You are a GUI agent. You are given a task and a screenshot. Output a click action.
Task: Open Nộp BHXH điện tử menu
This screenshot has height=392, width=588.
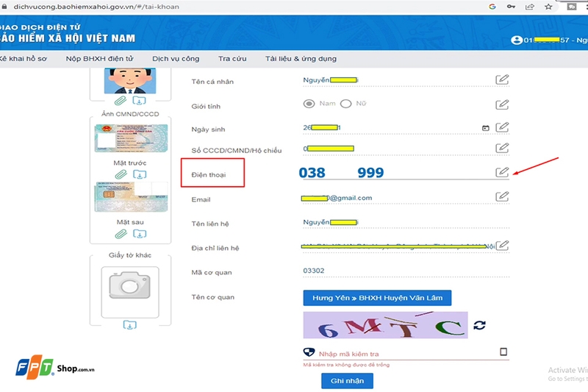(x=100, y=59)
